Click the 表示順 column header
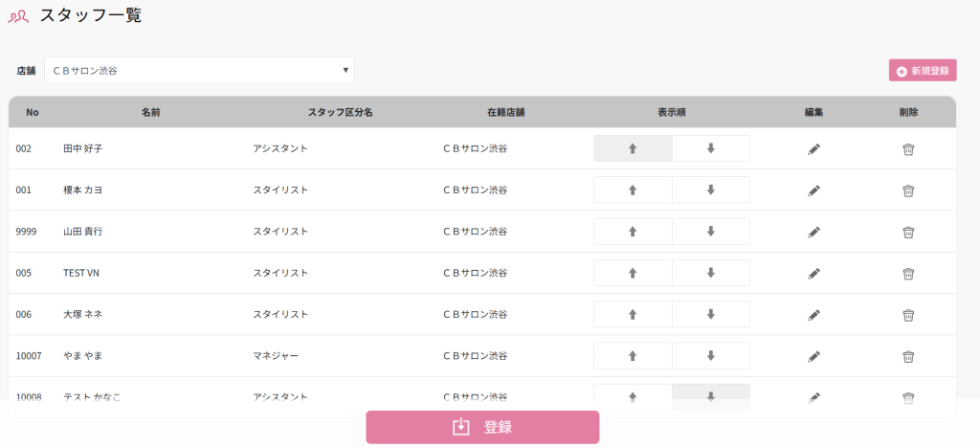 [671, 112]
